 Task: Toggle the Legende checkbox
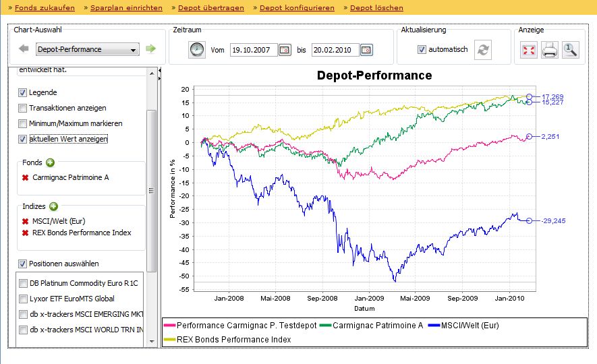(22, 92)
